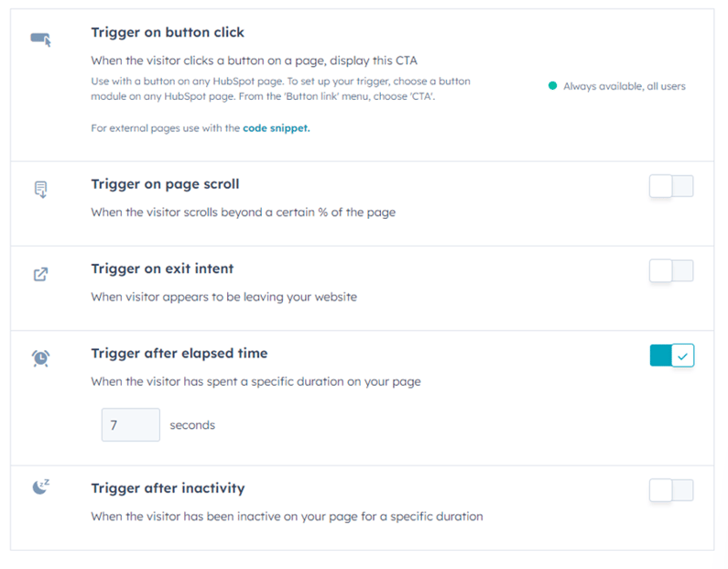Select the Trigger on exit intent heading

tap(162, 269)
